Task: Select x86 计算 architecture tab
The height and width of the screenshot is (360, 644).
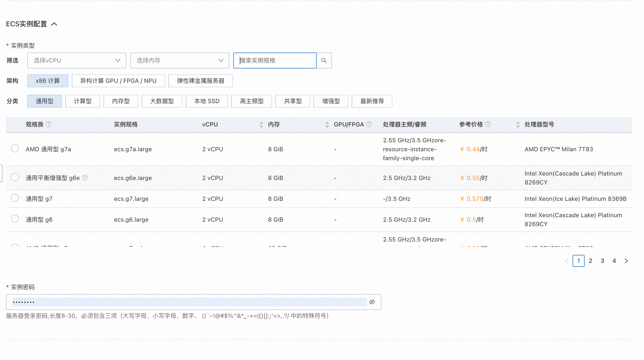Action: click(x=48, y=81)
